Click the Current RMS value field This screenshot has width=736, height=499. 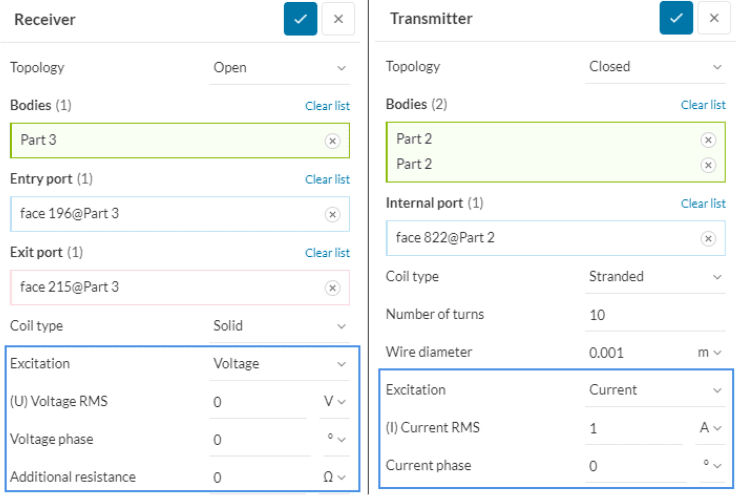[x=634, y=428]
